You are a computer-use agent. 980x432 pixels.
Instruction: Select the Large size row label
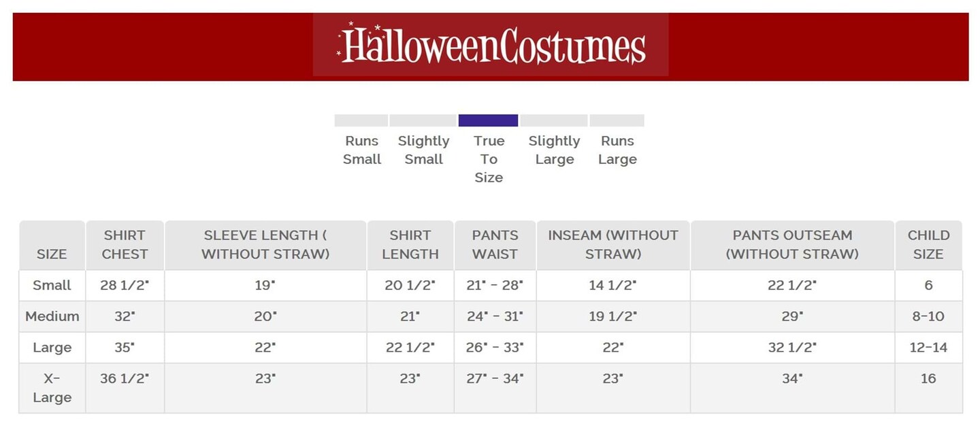coord(52,348)
